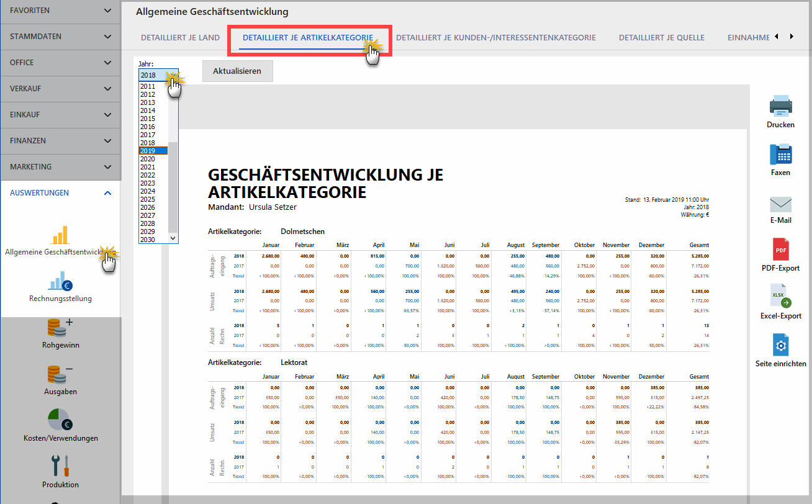This screenshot has height=504, width=812.
Task: Switch to the cut-off Einnahme tab
Action: tap(749, 37)
